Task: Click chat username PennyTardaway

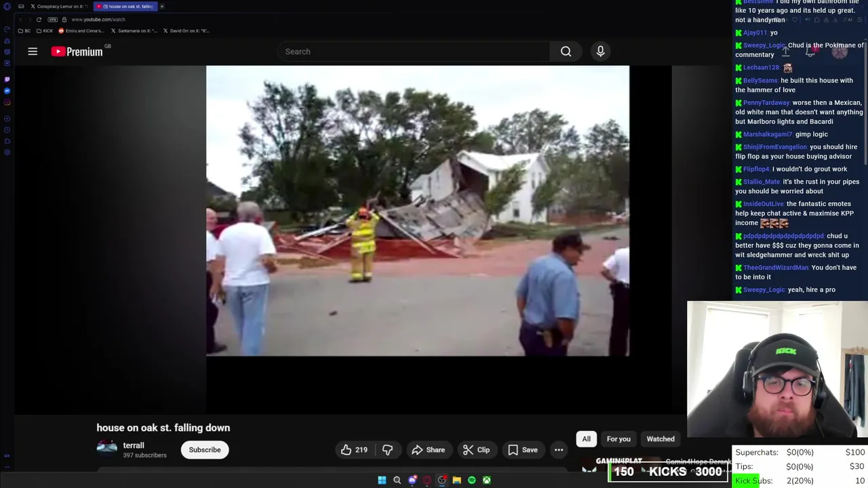Action: pos(766,103)
